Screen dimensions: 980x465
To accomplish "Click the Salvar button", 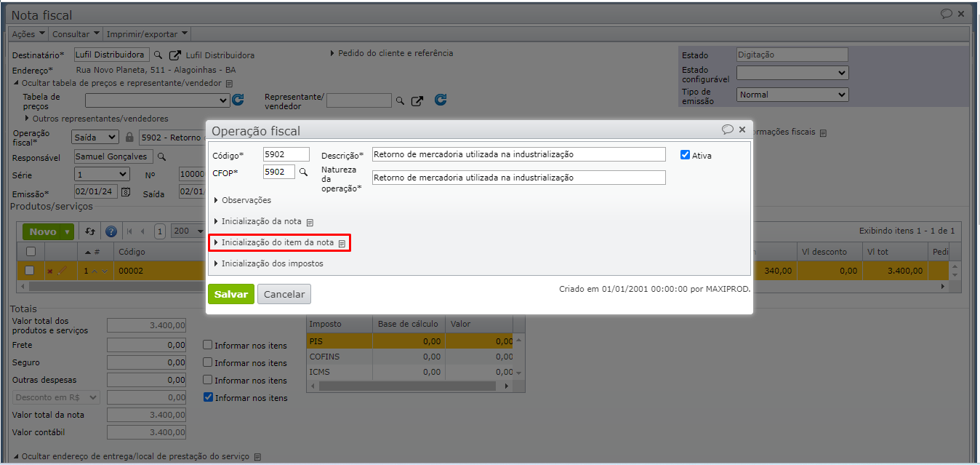I will click(x=230, y=294).
